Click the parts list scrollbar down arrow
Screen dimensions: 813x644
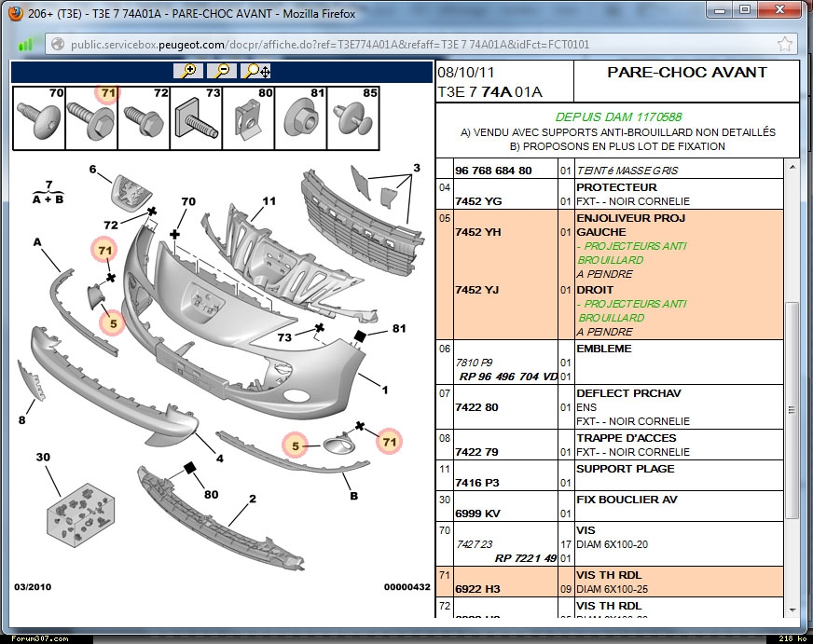tap(792, 610)
